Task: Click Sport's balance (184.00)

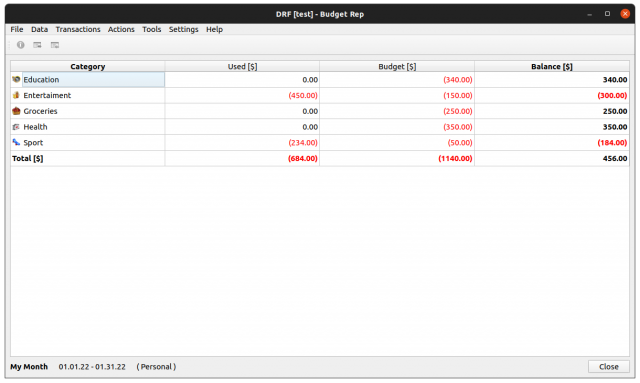Action: point(612,143)
